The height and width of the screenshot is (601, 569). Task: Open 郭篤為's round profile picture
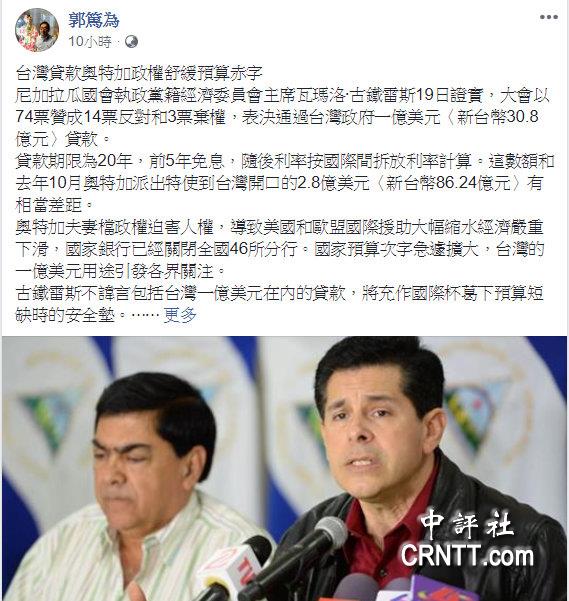coord(37,30)
